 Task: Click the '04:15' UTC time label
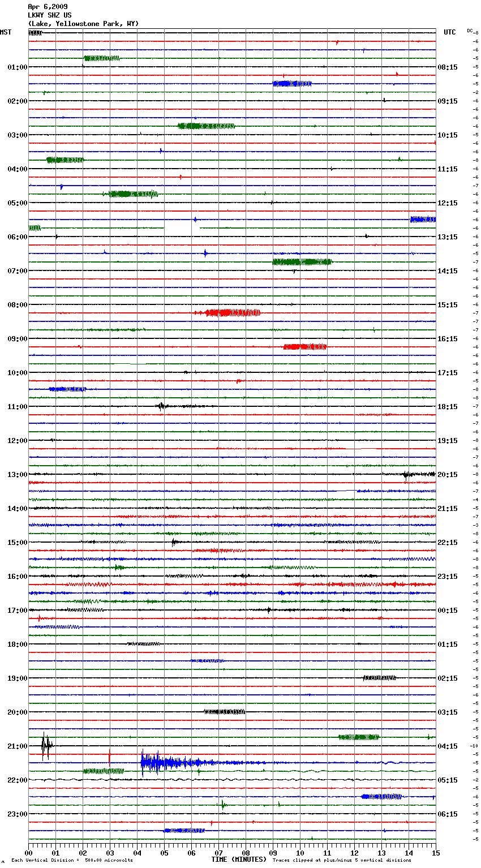448,746
